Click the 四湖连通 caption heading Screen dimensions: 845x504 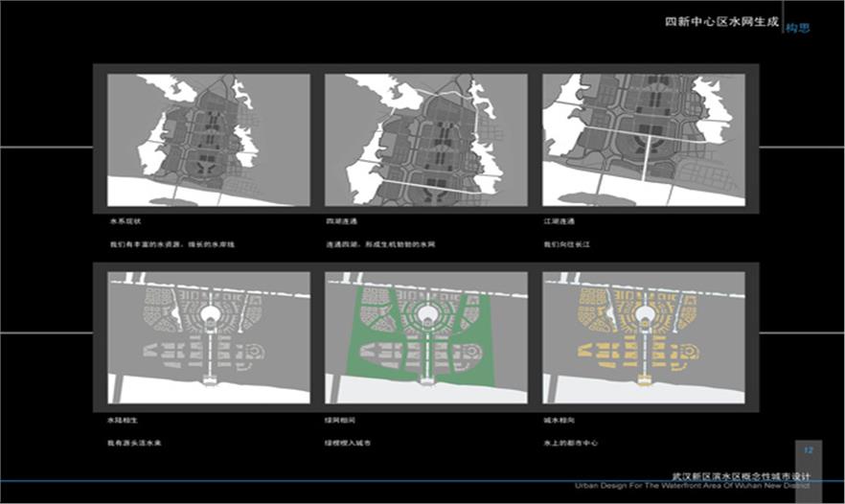tap(342, 221)
